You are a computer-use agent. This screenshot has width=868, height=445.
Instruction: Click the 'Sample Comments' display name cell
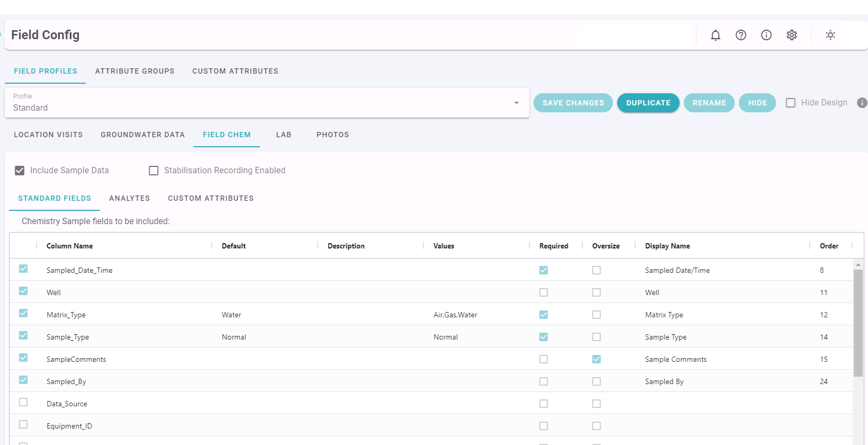676,359
